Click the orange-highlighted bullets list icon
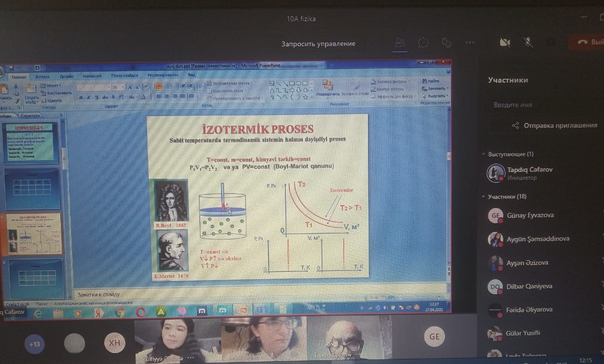604x364 pixels. [158, 86]
